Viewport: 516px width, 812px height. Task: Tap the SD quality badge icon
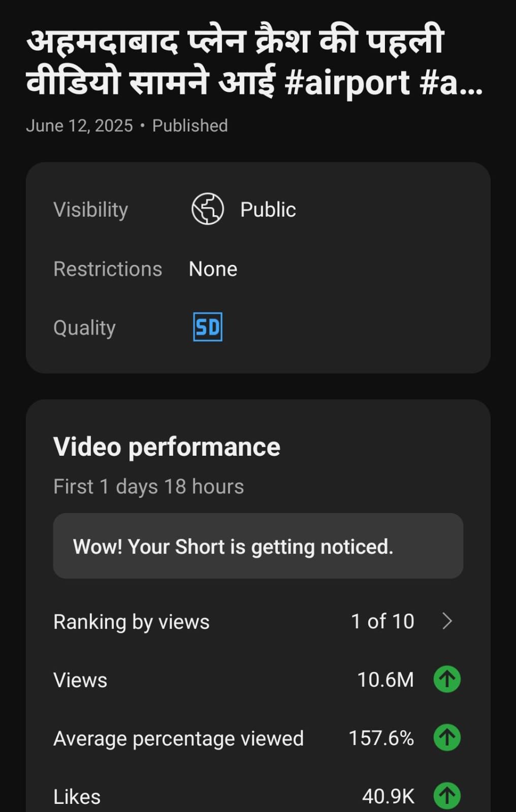point(208,327)
